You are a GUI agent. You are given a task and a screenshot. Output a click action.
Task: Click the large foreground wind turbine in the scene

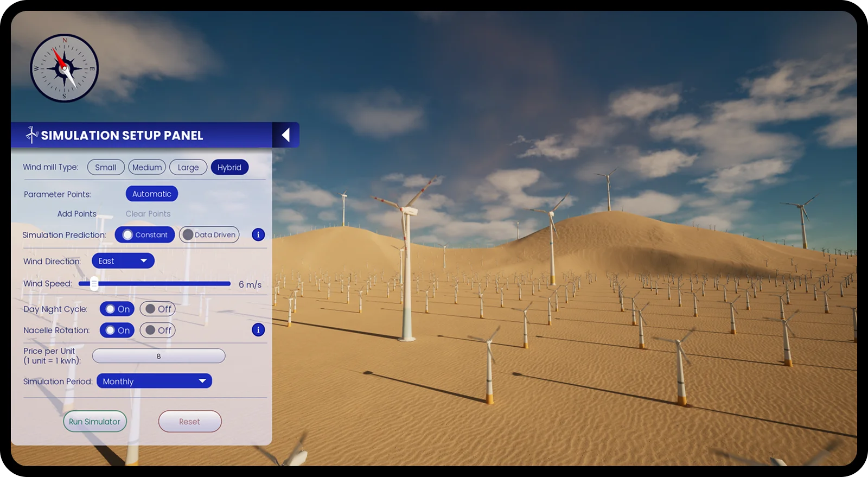point(406,260)
